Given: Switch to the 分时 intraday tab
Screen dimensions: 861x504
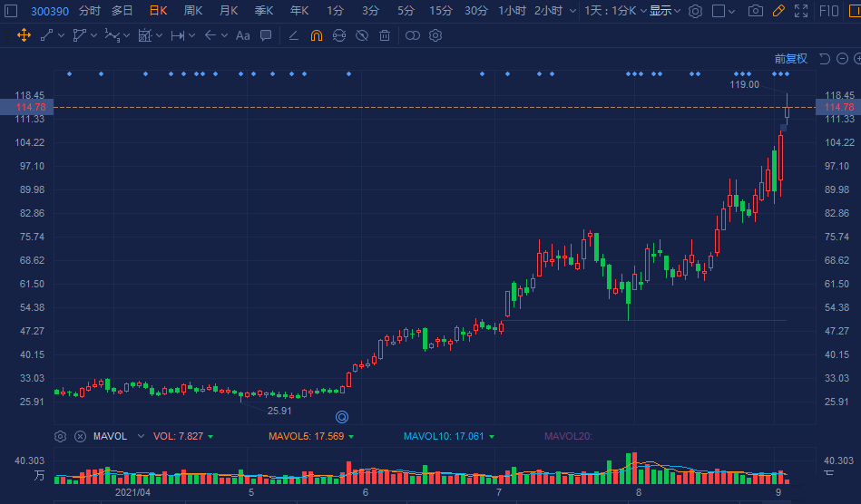Looking at the screenshot, I should (x=90, y=11).
